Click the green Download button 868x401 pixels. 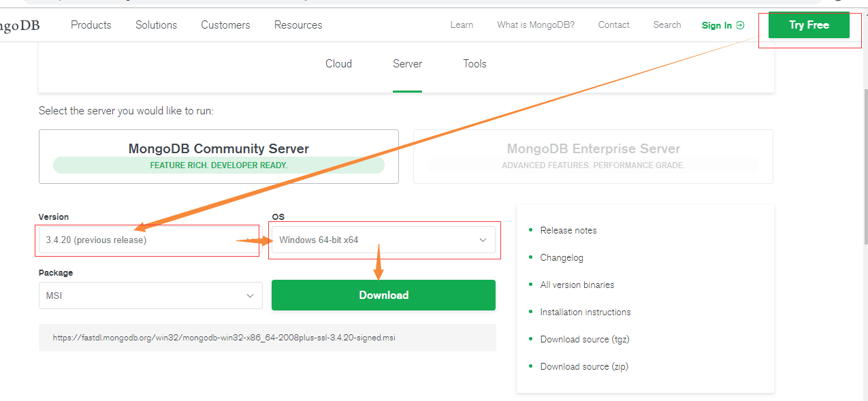(x=383, y=295)
